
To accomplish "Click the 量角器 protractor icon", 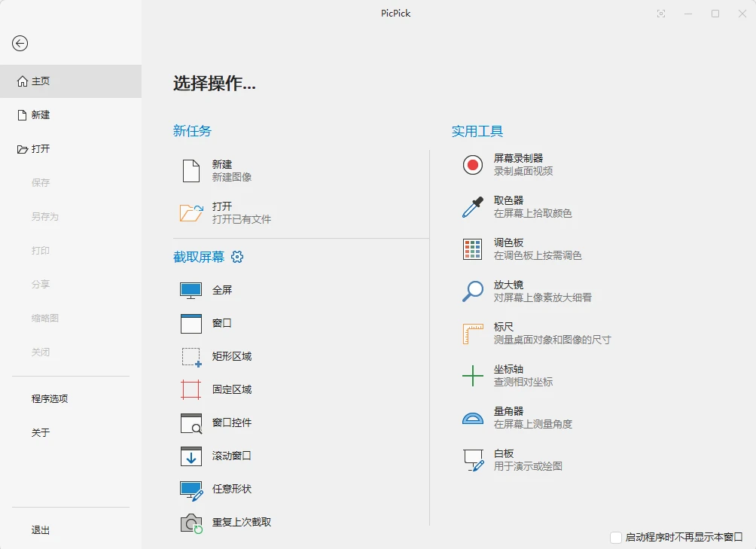I will pos(473,418).
